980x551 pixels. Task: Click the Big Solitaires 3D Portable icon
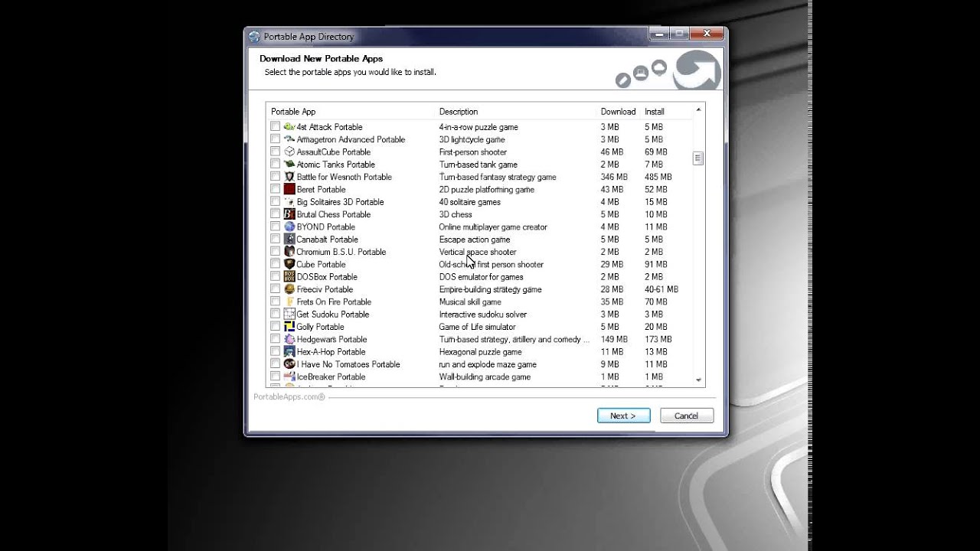pos(289,202)
